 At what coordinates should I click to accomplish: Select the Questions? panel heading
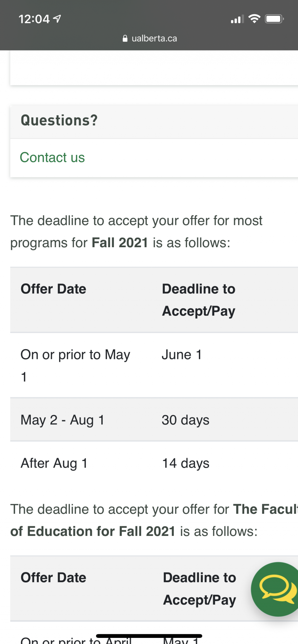click(59, 120)
